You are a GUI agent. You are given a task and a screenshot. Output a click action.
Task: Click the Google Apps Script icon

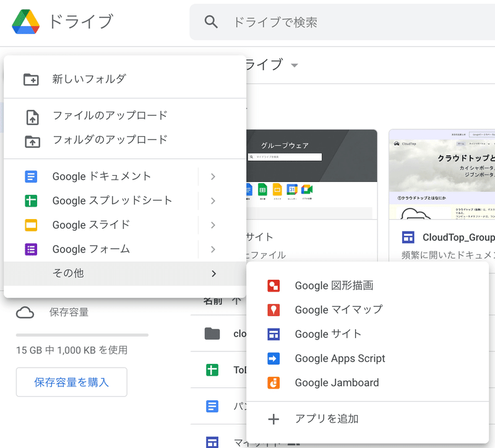[x=273, y=358]
